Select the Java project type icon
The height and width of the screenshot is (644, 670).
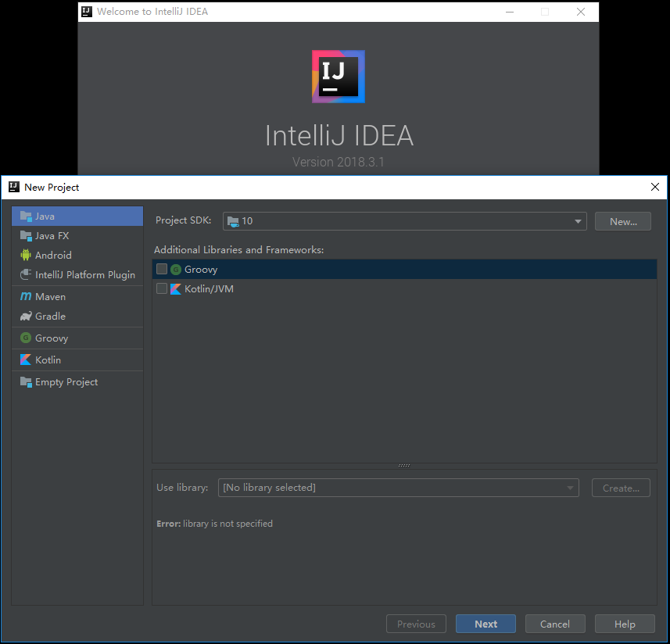click(x=26, y=216)
